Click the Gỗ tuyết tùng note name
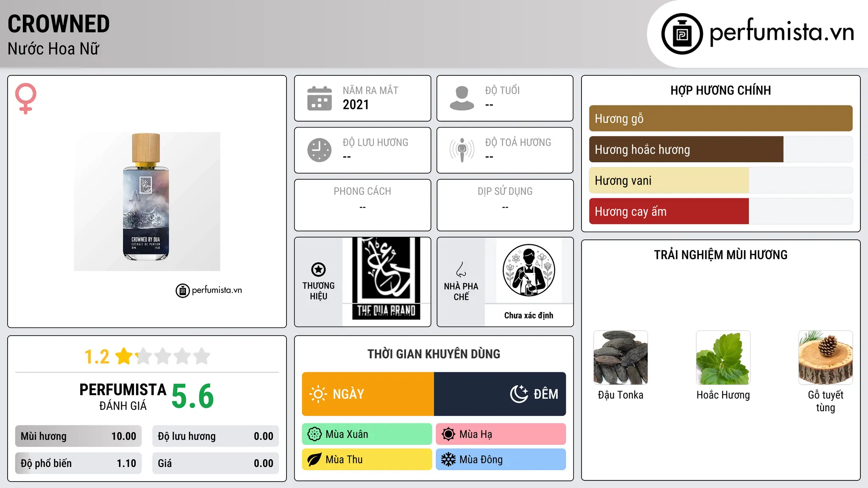This screenshot has height=488, width=868. [x=826, y=401]
